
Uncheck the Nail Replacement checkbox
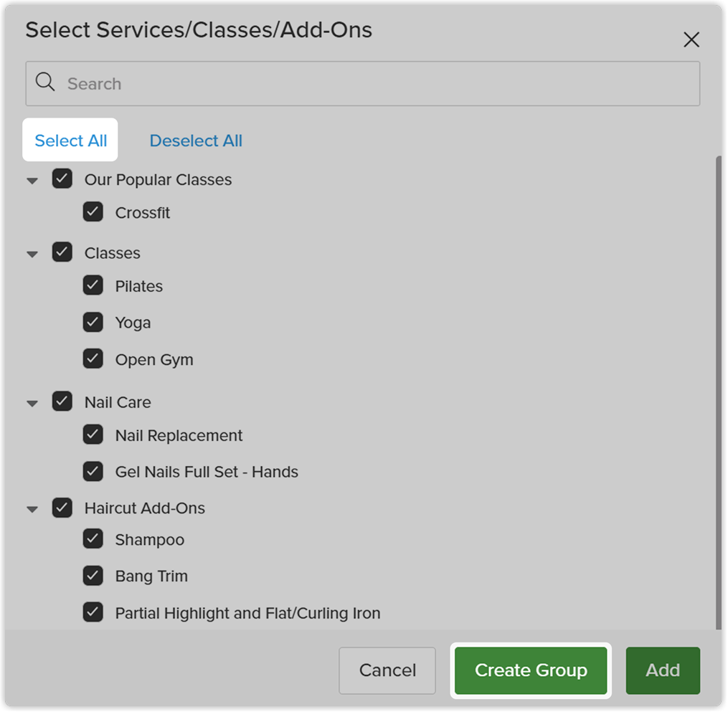(x=93, y=435)
